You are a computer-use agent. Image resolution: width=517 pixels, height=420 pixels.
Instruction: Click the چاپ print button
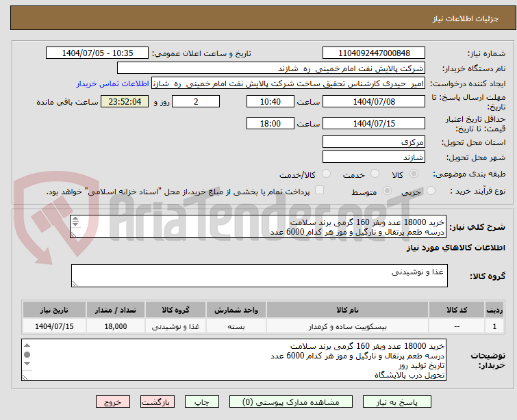click(202, 402)
